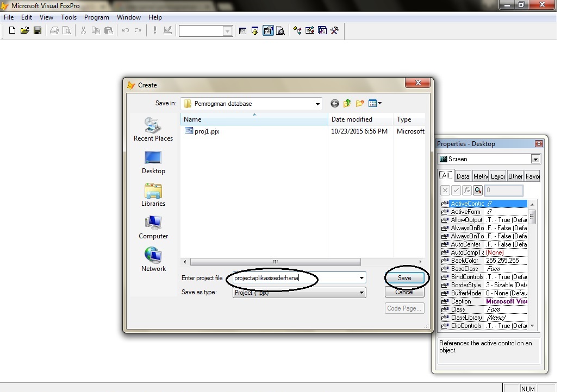Click the file list horizontal scrollbar
Image resolution: width=561 pixels, height=392 pixels.
275,262
